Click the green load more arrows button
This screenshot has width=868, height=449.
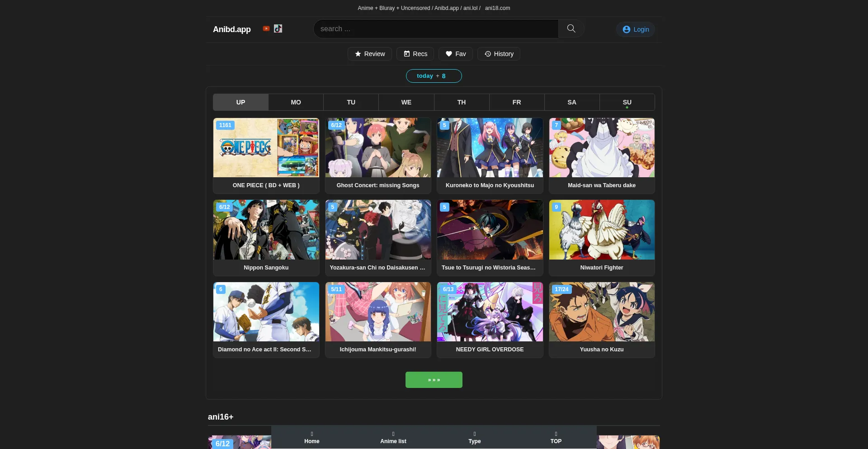click(434, 380)
